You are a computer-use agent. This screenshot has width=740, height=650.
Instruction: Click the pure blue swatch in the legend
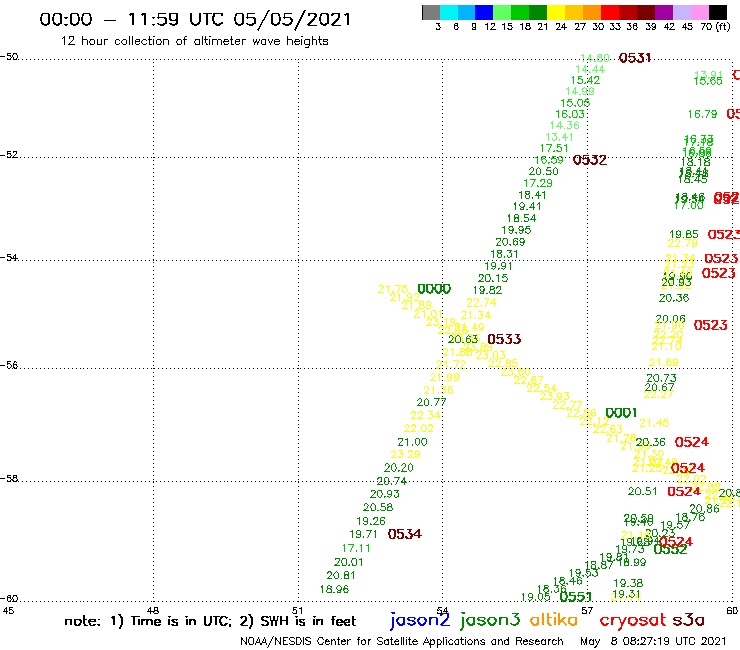point(484,12)
